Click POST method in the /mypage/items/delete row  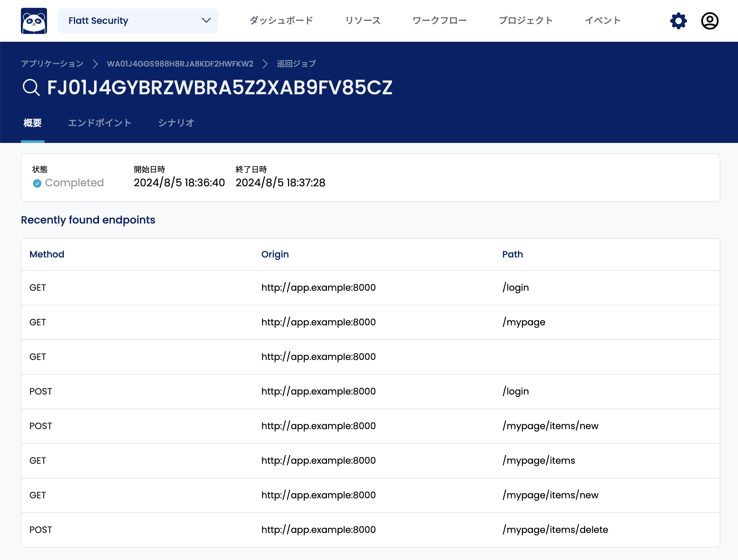41,530
